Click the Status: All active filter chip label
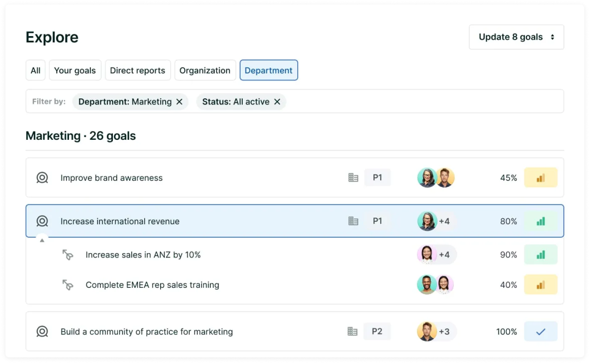This screenshot has width=590, height=364. click(x=236, y=102)
